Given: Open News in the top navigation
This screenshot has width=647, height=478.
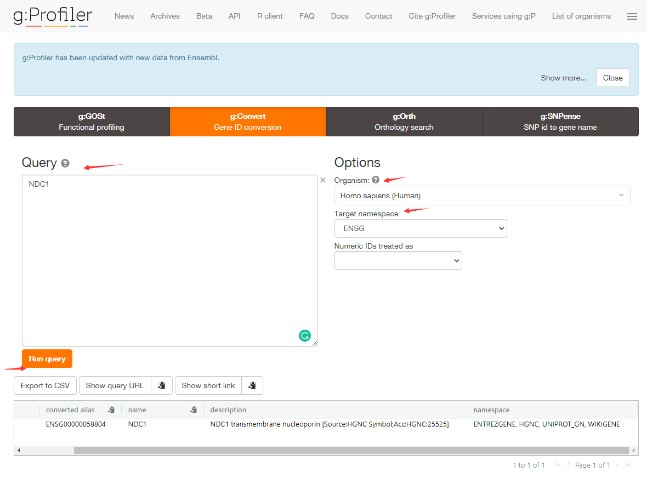Looking at the screenshot, I should click(124, 16).
